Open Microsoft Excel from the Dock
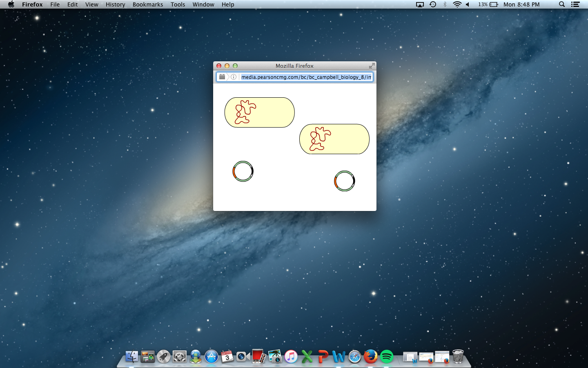The width and height of the screenshot is (588, 368). 307,357
